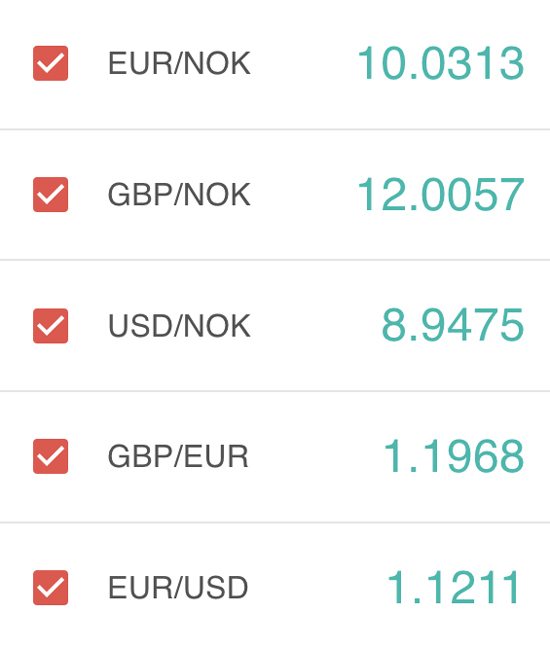The width and height of the screenshot is (550, 649).
Task: Click the EUR/NOK pair label
Action: (x=179, y=63)
